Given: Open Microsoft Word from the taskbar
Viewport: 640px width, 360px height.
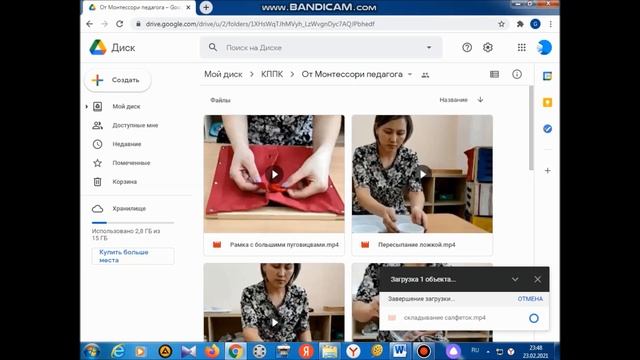Looking at the screenshot, I should pyautogui.click(x=399, y=351).
